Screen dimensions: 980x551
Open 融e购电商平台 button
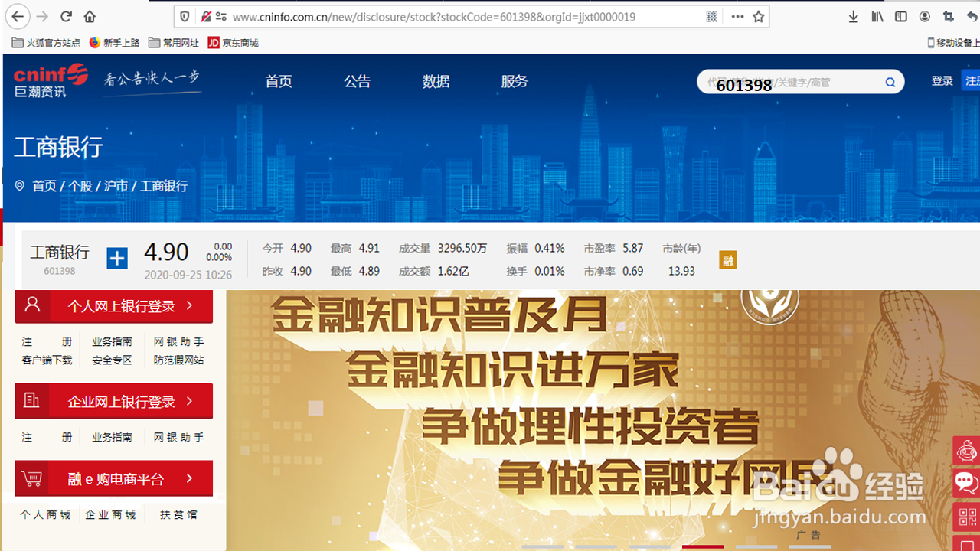(114, 479)
